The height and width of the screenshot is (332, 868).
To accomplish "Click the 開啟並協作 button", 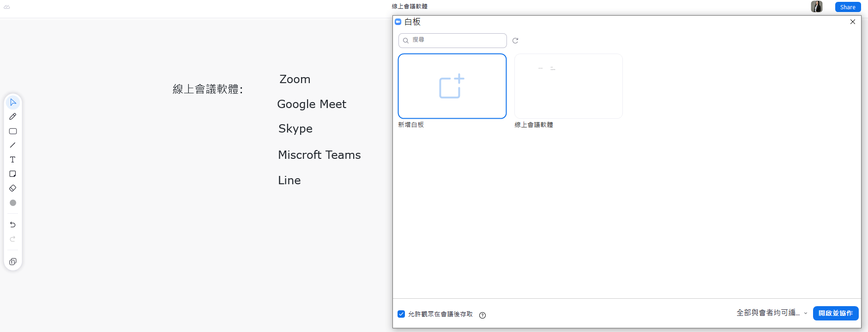I will 836,313.
